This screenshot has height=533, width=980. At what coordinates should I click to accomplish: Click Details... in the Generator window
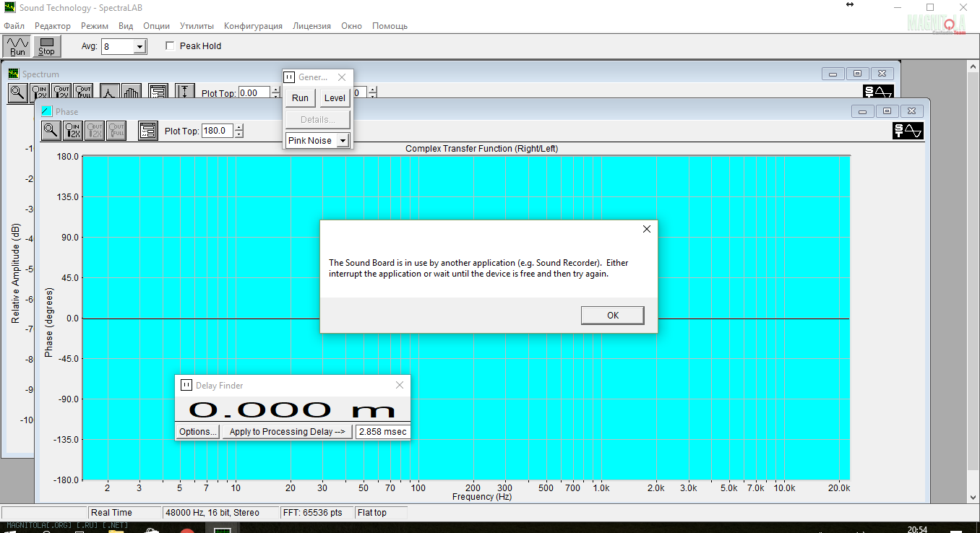pos(318,119)
